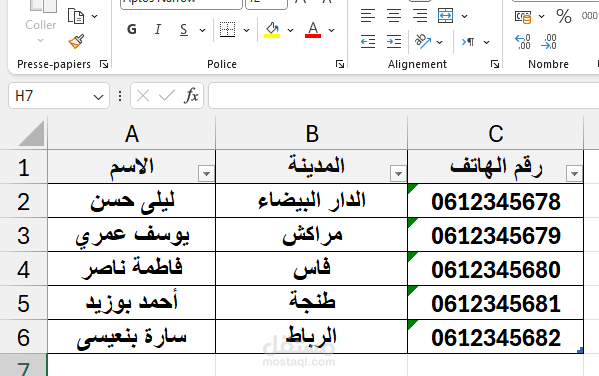Select cell with الدار البيضاء
599x376 pixels.
312,201
